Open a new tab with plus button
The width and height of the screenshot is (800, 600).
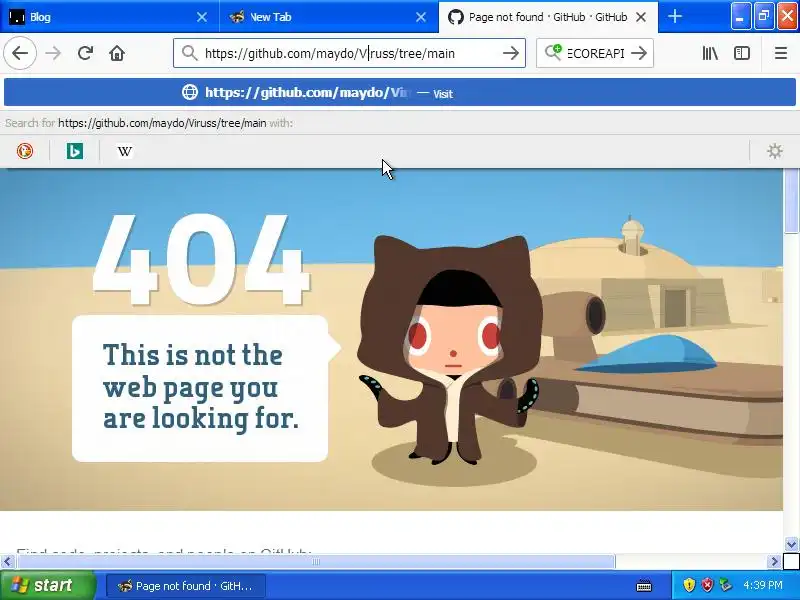[675, 17]
